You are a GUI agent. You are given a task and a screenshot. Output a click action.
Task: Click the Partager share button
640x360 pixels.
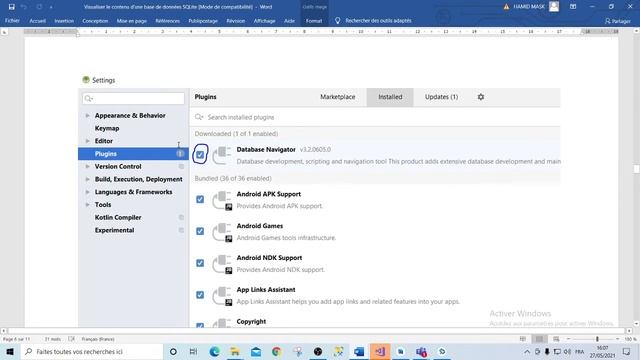tap(618, 20)
